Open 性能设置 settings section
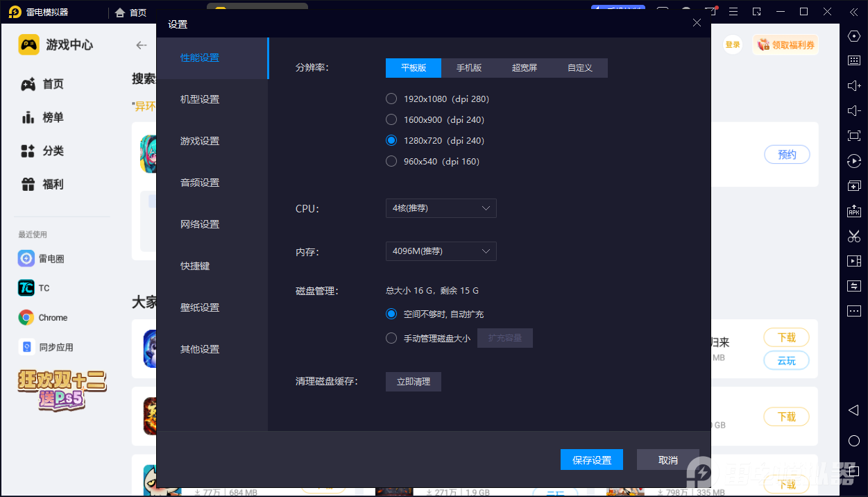The width and height of the screenshot is (868, 497). point(212,58)
